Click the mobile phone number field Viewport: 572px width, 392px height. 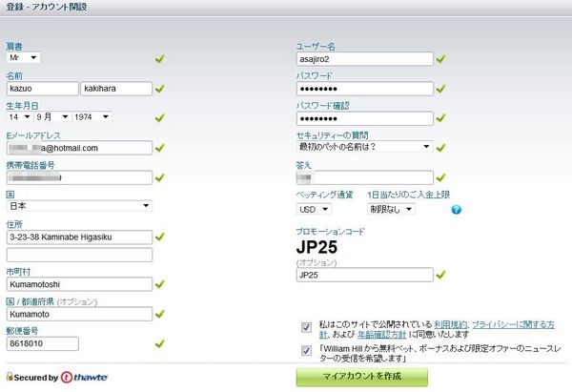click(79, 177)
